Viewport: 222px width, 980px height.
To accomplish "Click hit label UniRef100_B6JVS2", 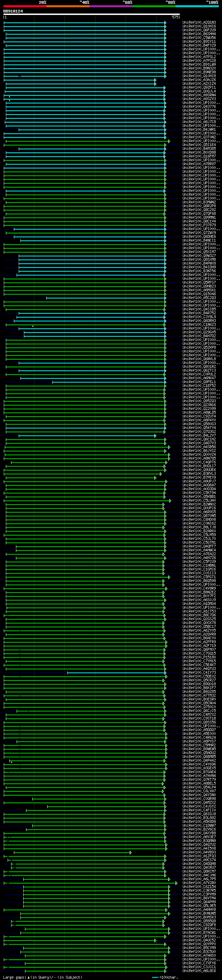I will [199, 451].
